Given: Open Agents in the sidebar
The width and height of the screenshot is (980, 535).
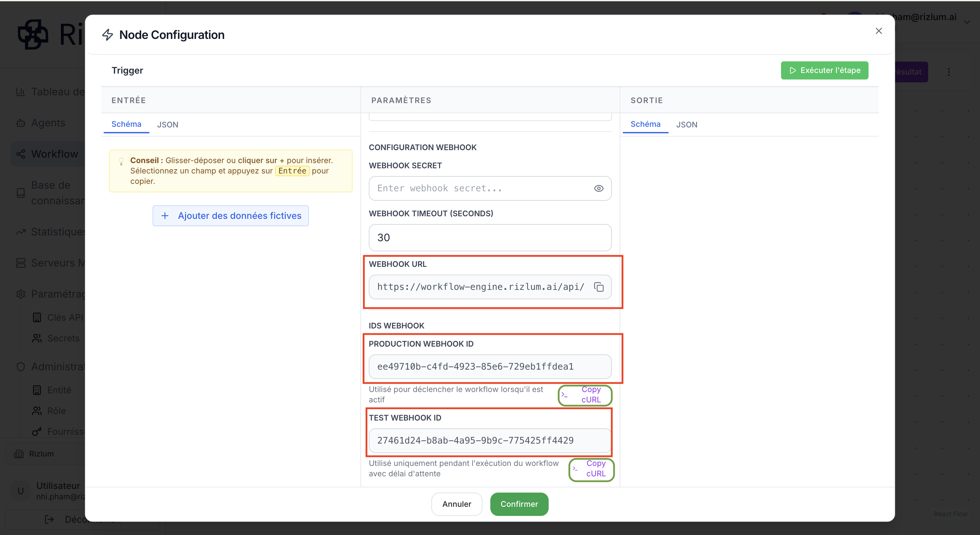Looking at the screenshot, I should [48, 123].
